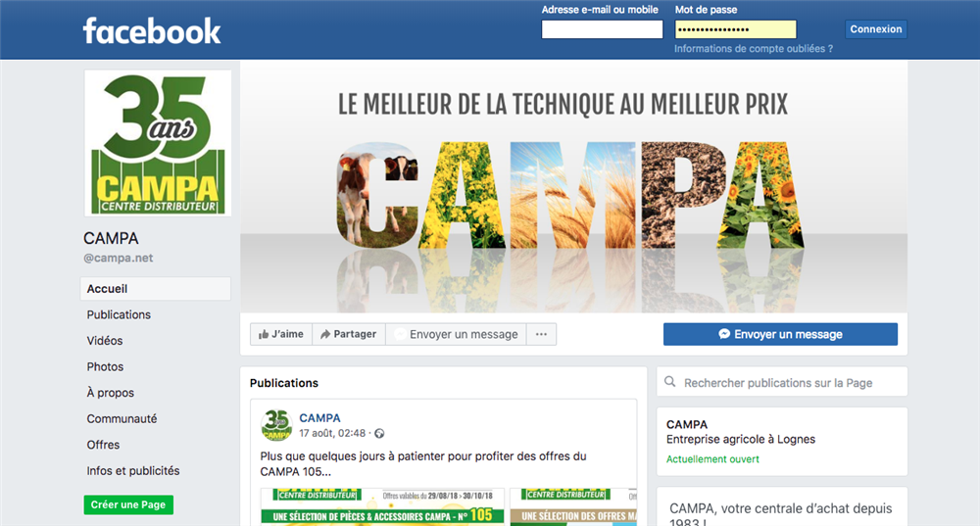Click Rechercher publications sur la Page field
This screenshot has width=980, height=526.
click(x=782, y=382)
